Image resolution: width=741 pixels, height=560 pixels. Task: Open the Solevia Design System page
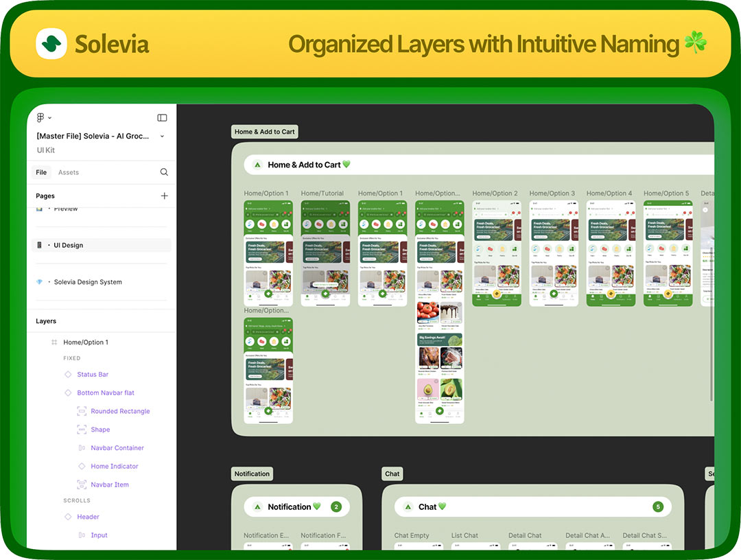click(88, 282)
